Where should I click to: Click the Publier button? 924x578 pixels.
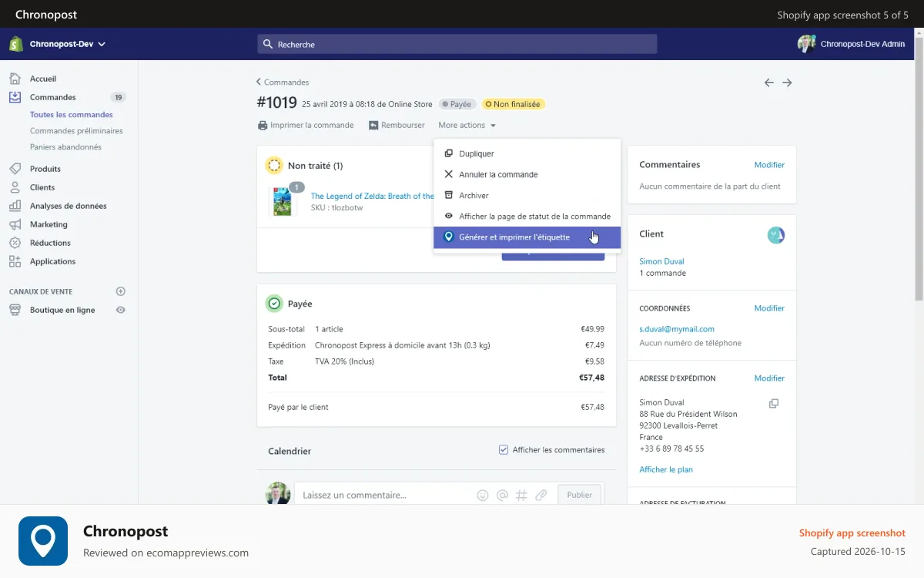tap(580, 495)
